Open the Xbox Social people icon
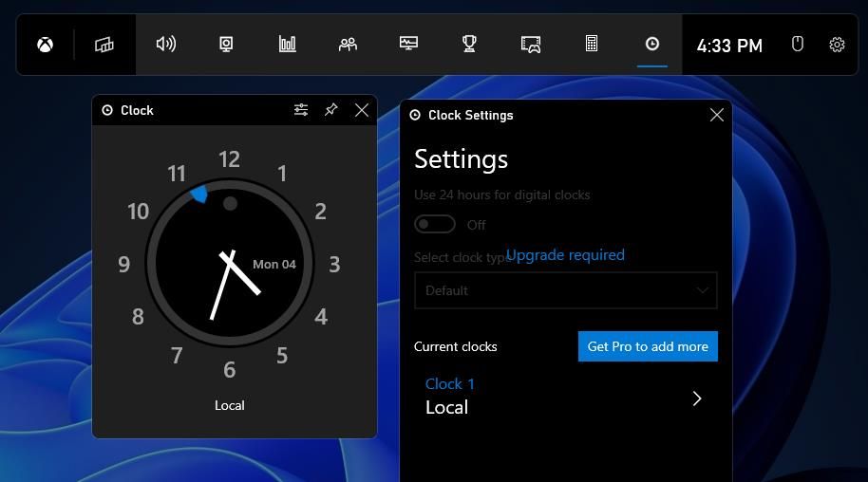Image resolution: width=868 pixels, height=482 pixels. point(348,45)
